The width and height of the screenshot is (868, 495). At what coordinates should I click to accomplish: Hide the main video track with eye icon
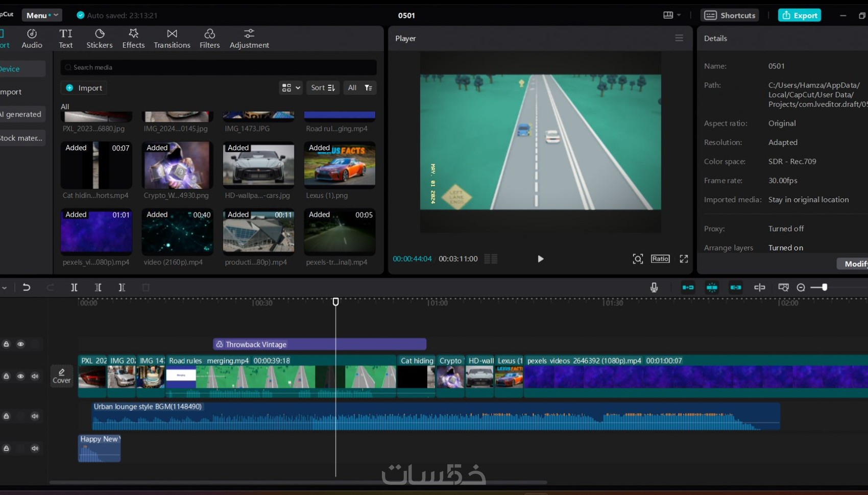click(20, 376)
